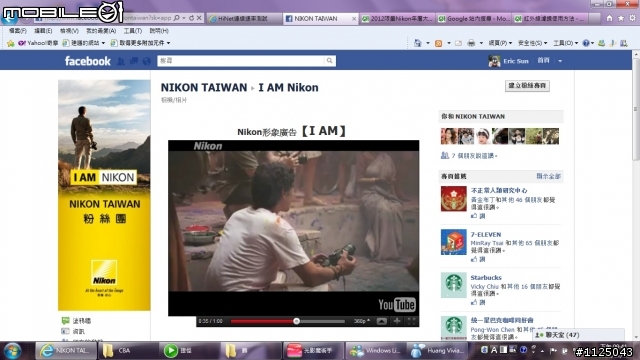
Task: Click the command bar home page icon
Action: tap(417, 43)
